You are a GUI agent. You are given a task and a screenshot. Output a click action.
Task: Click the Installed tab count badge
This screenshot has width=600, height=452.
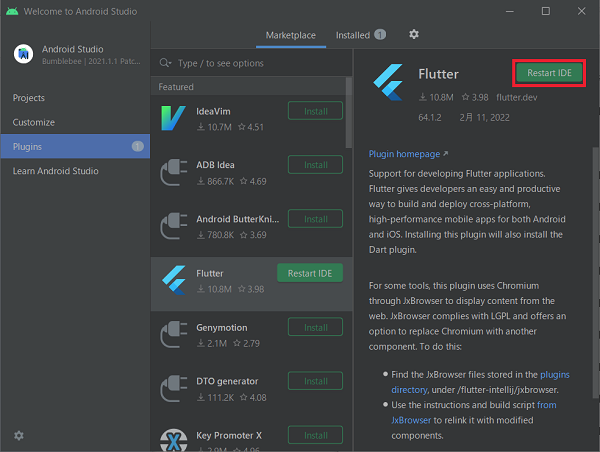pos(380,35)
